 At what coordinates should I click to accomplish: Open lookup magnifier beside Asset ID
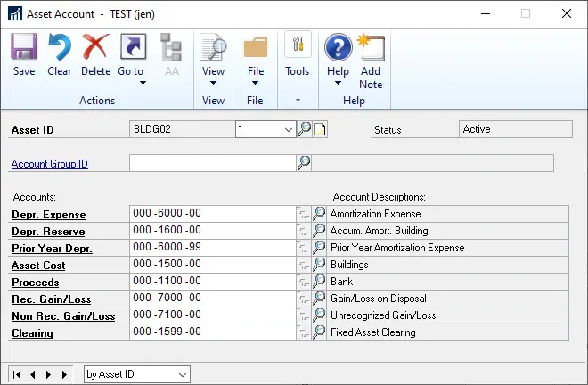tap(305, 129)
